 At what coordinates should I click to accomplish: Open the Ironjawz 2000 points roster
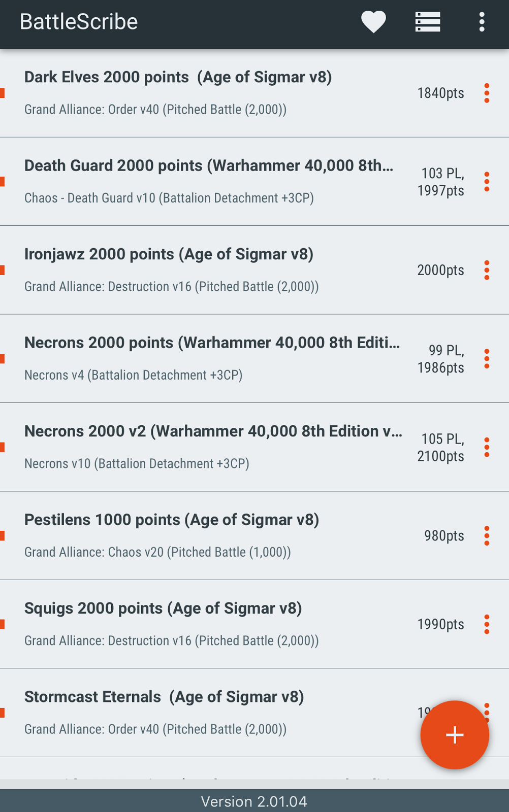coord(203,270)
